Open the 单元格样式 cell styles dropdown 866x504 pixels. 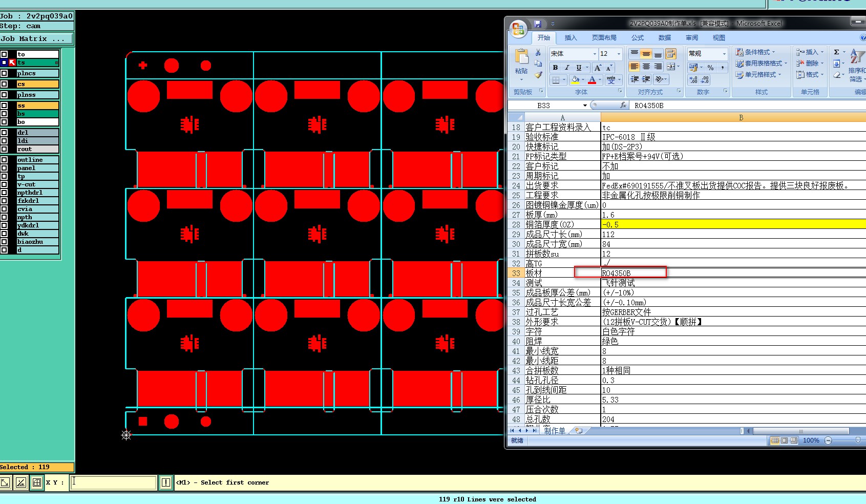click(758, 75)
